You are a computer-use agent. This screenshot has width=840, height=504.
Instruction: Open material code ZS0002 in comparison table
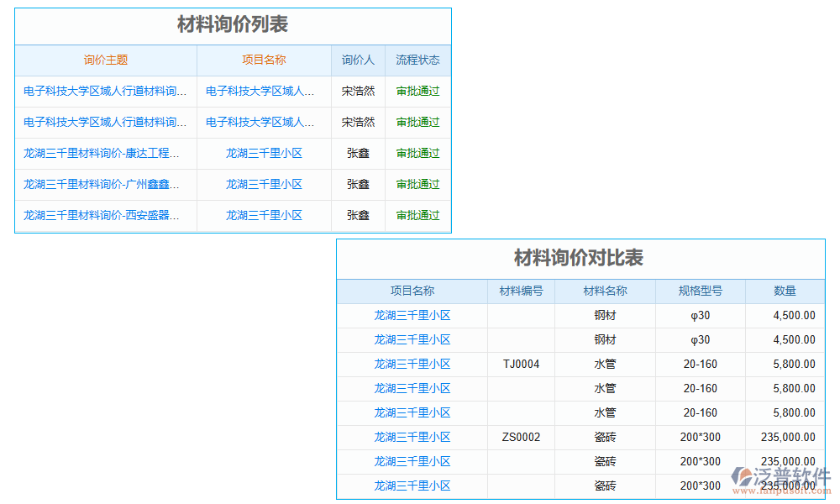(521, 437)
